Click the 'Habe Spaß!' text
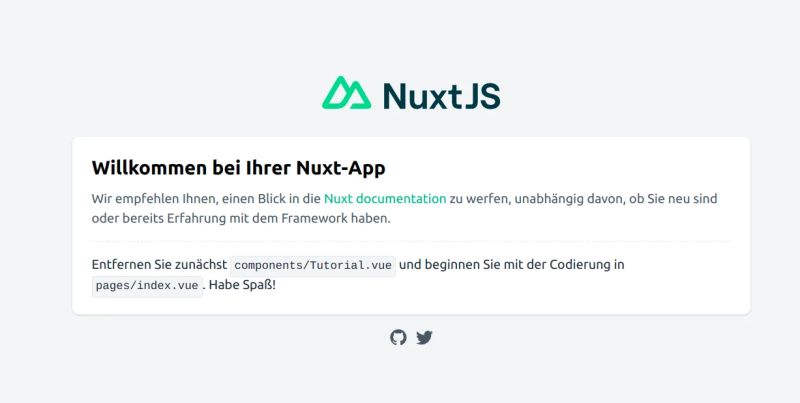The image size is (800, 403). pos(242,285)
